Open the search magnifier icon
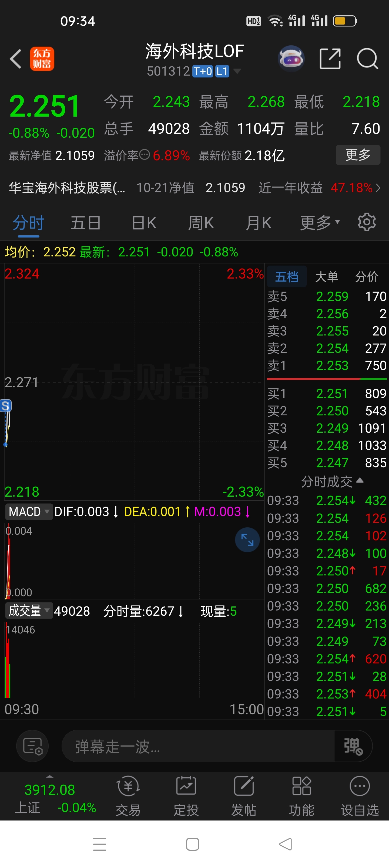389x868 pixels. (367, 59)
